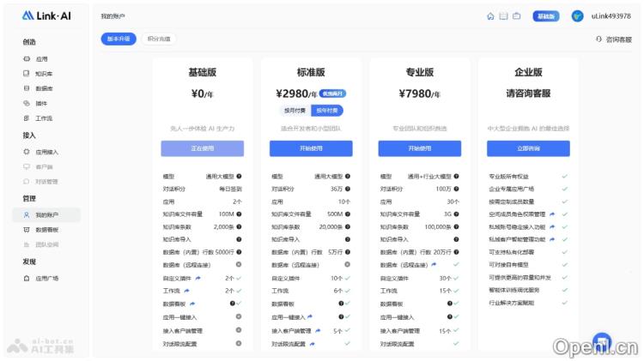Screen dimensions: 644x361
Task: Open 团队空间 in the sidebar
Action: pyautogui.click(x=46, y=244)
